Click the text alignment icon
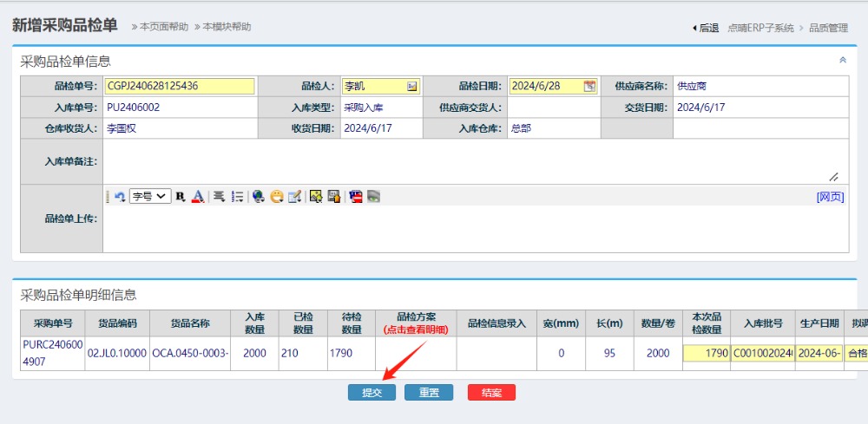 [220, 197]
